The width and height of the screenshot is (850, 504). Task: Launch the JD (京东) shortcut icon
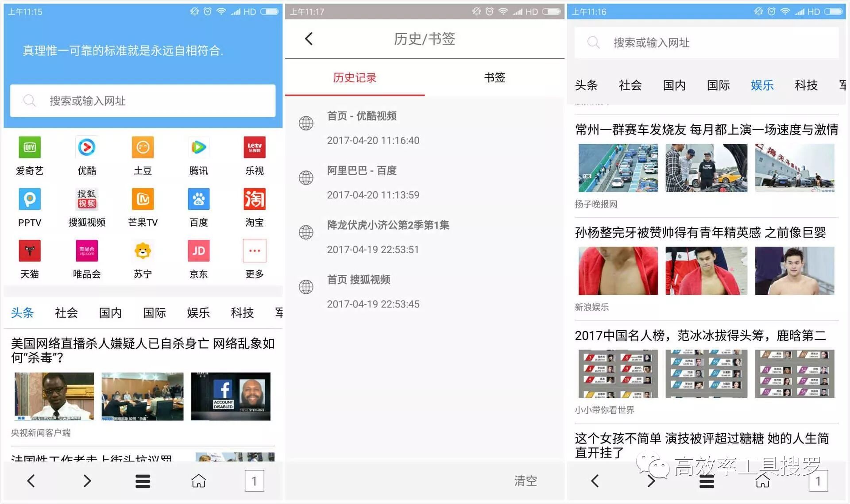198,251
